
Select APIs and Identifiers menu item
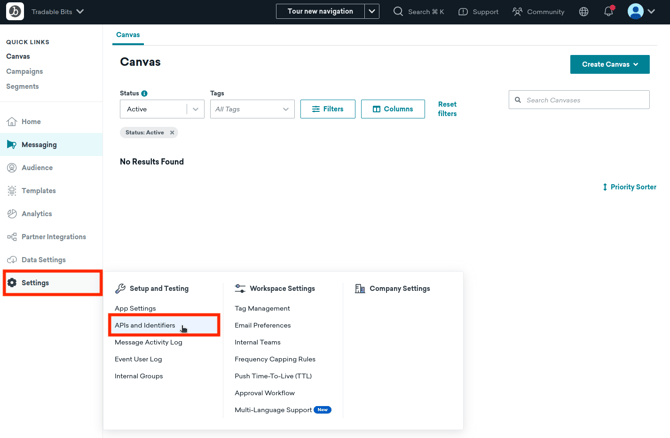145,325
